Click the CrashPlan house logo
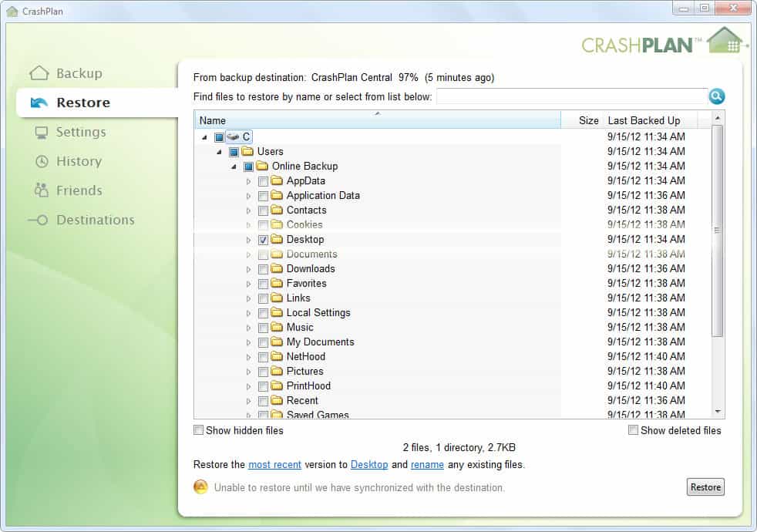This screenshot has width=757, height=532. click(x=725, y=41)
